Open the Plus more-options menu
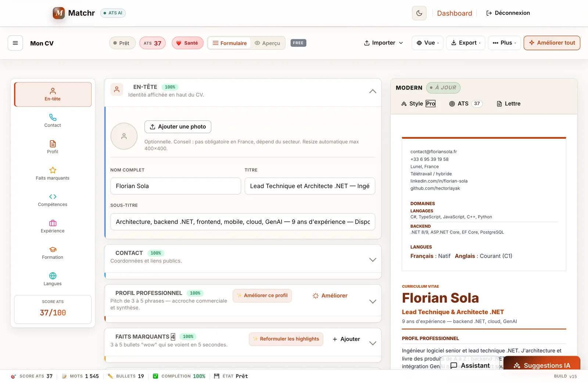This screenshot has height=383, width=588. pyautogui.click(x=504, y=43)
